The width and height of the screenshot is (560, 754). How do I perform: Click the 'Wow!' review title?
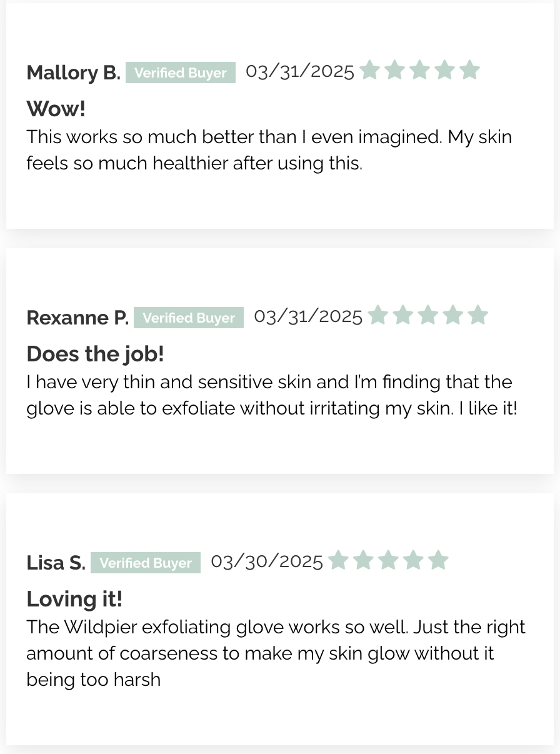pyautogui.click(x=56, y=109)
